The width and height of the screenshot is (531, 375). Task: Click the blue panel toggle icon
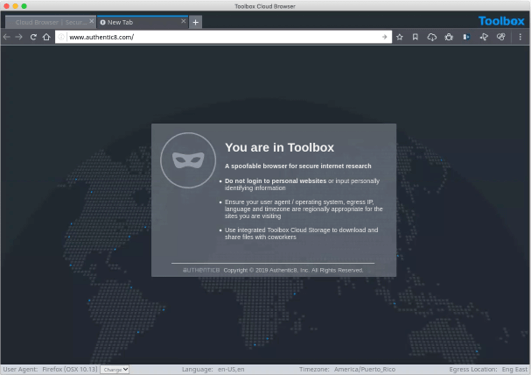466,37
